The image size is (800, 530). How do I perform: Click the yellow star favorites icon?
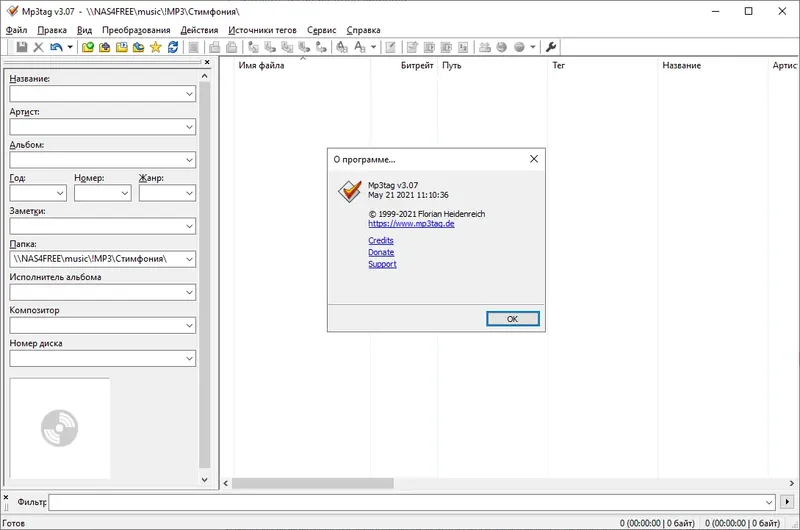(x=156, y=47)
